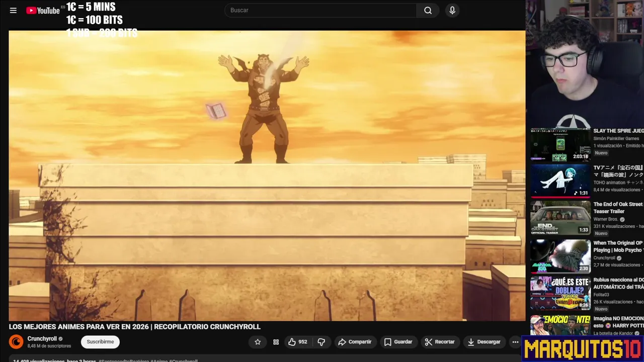This screenshot has width=644, height=362.
Task: Open the 'Warner Bros.' channel name
Action: tap(606, 219)
